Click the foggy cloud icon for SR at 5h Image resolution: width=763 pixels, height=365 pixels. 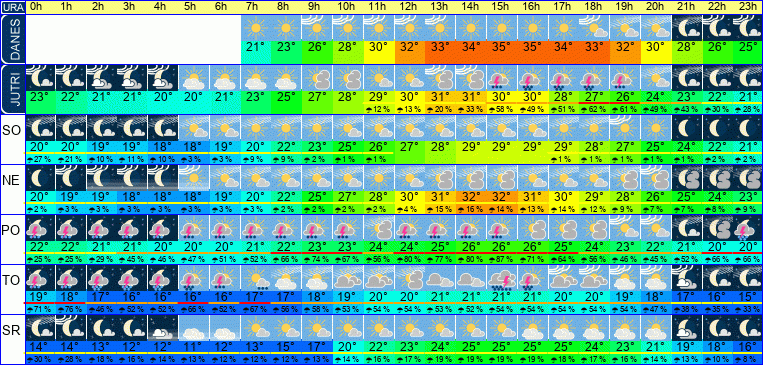pyautogui.click(x=194, y=328)
